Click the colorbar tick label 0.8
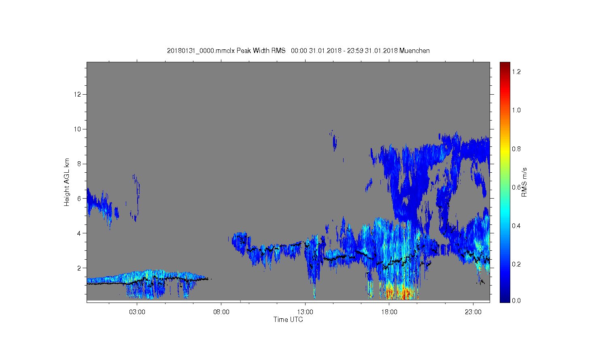The image size is (607, 364). pyautogui.click(x=516, y=149)
